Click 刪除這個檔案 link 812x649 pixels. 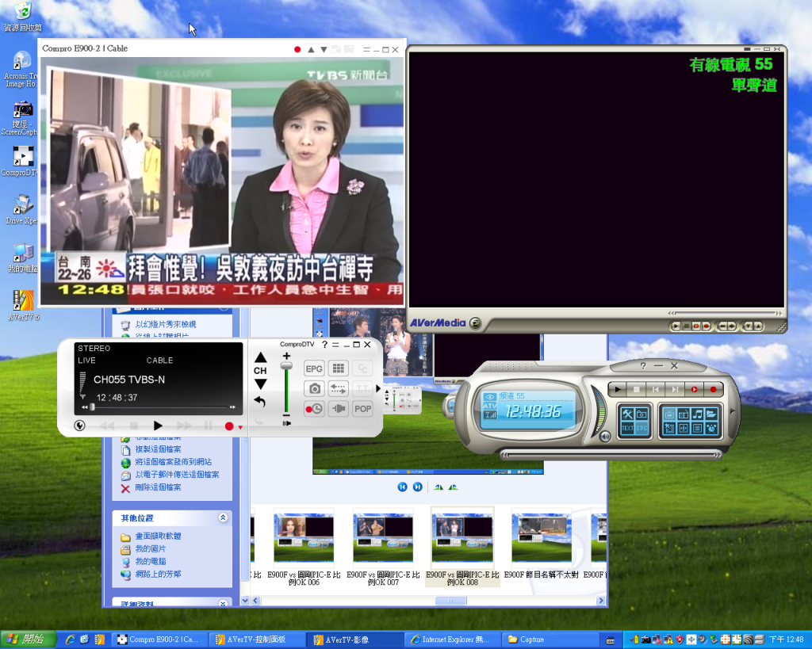[x=158, y=487]
